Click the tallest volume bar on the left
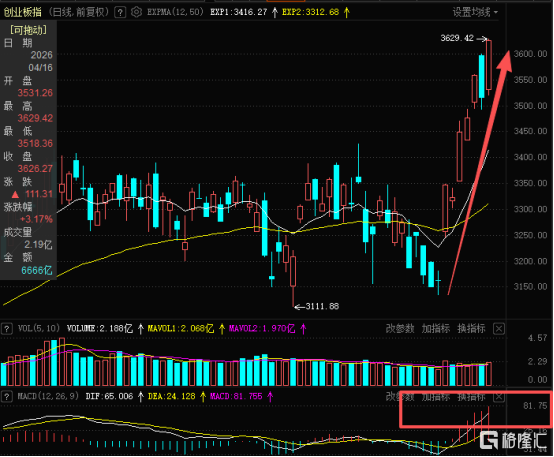554x457 pixels. tap(62, 362)
